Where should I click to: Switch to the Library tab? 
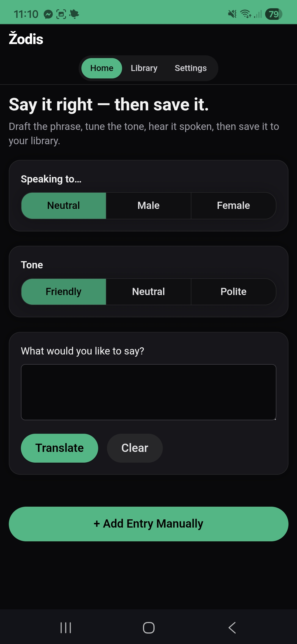point(144,68)
